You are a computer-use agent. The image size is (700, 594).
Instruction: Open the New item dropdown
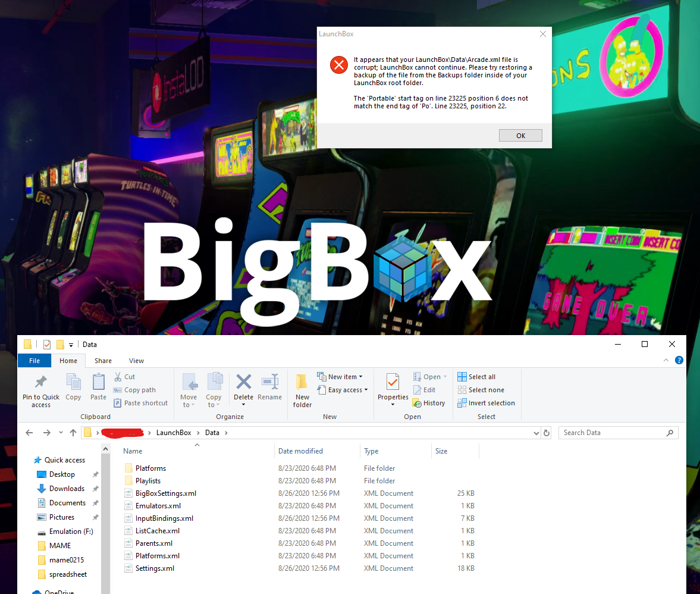pos(340,377)
